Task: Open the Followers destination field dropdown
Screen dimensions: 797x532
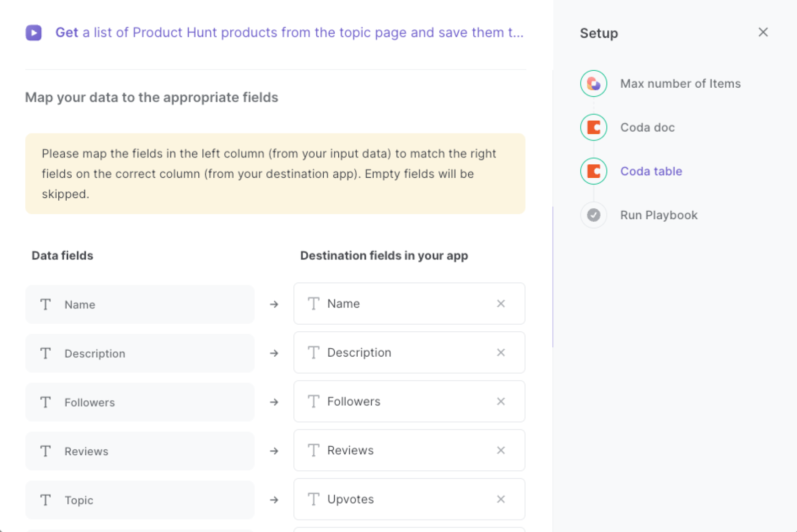Action: pos(409,401)
